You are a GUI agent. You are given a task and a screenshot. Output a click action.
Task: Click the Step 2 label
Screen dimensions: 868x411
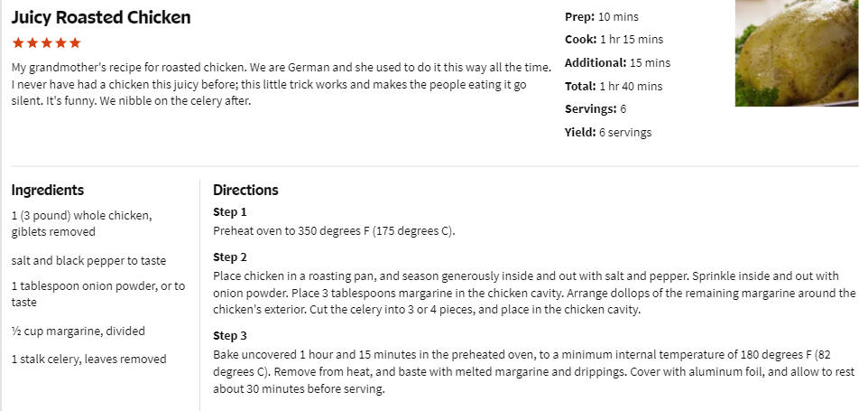click(230, 257)
